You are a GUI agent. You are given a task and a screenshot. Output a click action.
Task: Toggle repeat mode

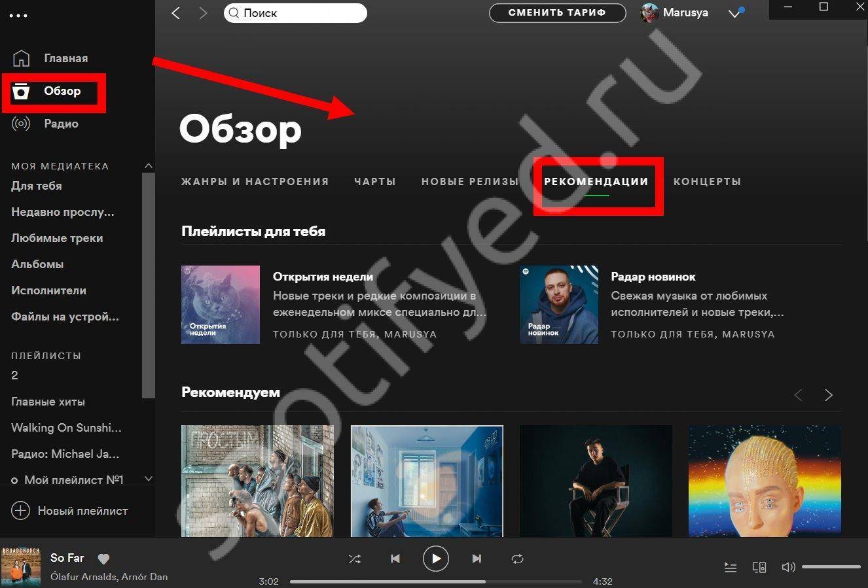tap(517, 559)
